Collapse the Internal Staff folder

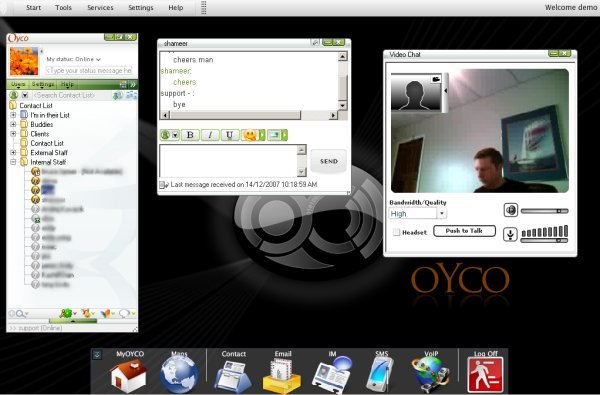pos(13,162)
